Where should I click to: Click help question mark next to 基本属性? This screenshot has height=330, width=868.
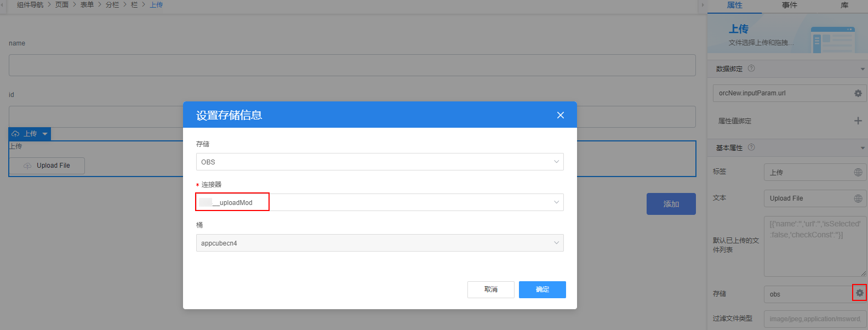click(751, 147)
